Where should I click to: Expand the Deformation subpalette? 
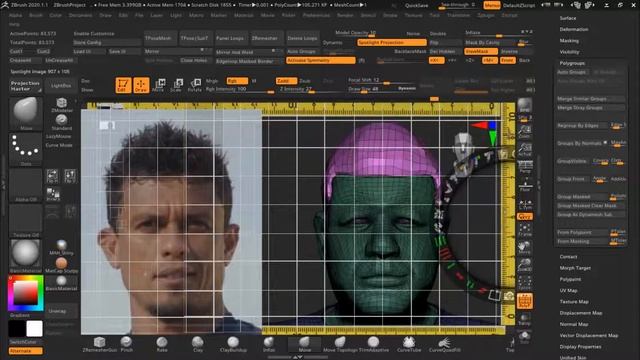click(574, 29)
